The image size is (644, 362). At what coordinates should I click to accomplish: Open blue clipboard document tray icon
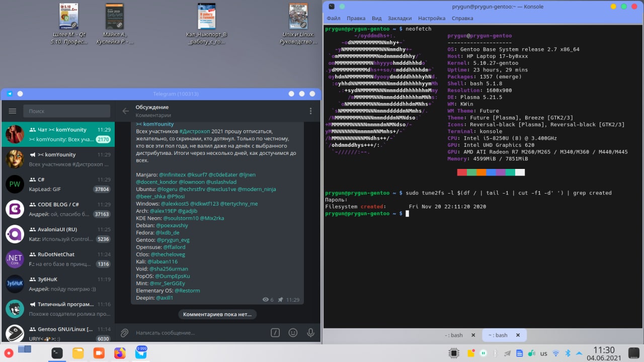[520, 353]
